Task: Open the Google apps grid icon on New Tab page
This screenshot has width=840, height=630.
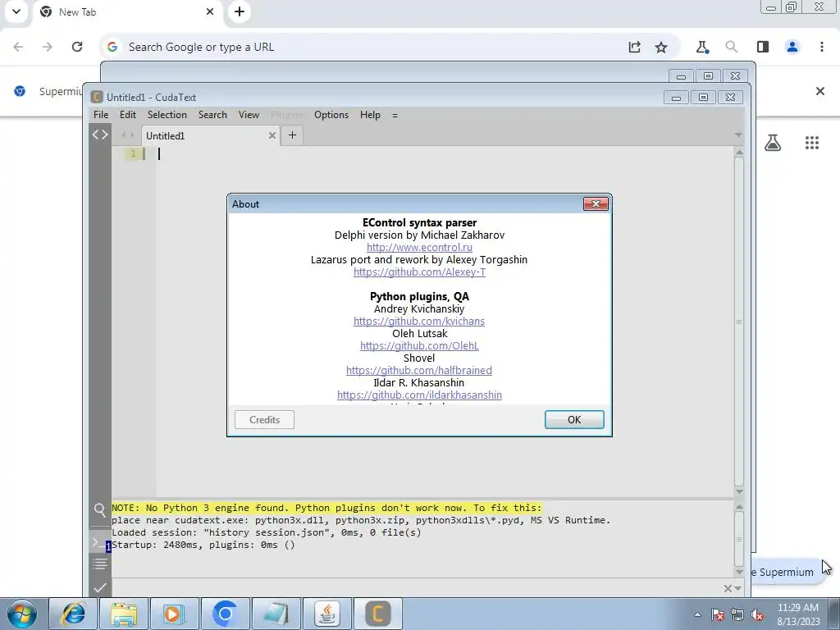Action: tap(812, 143)
